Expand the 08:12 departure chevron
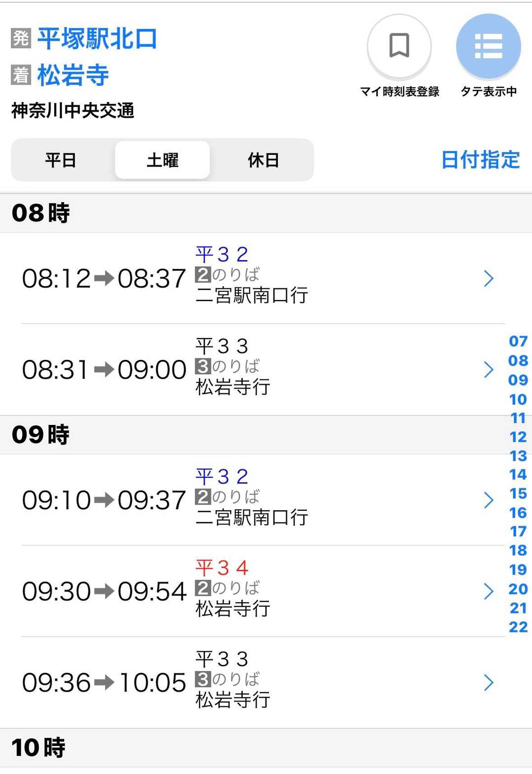Viewport: 532px width, 774px height. [x=488, y=279]
